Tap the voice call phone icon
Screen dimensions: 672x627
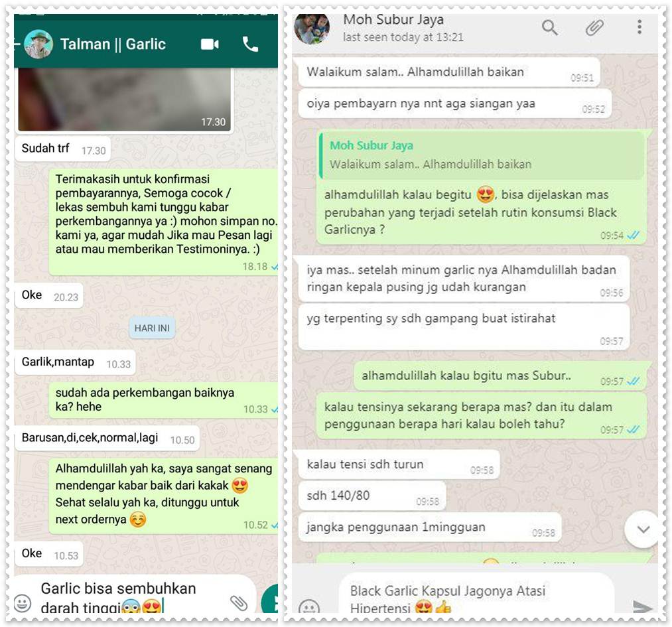[250, 44]
